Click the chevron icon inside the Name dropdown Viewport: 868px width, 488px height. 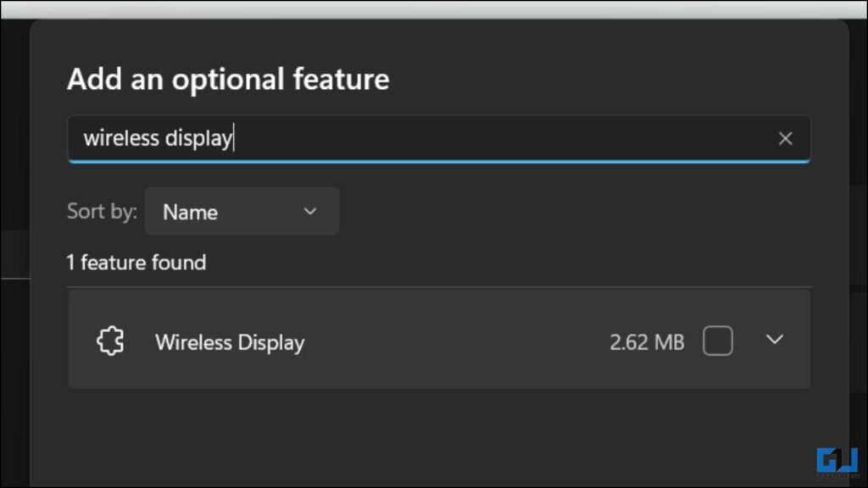click(310, 212)
